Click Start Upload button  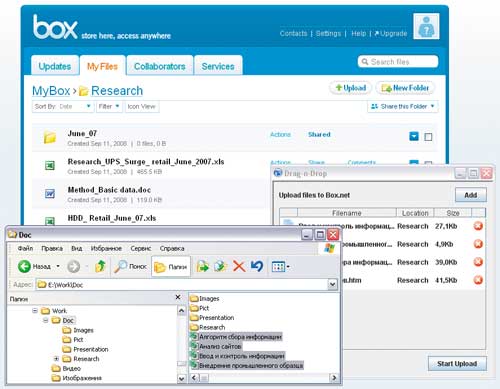tap(457, 364)
